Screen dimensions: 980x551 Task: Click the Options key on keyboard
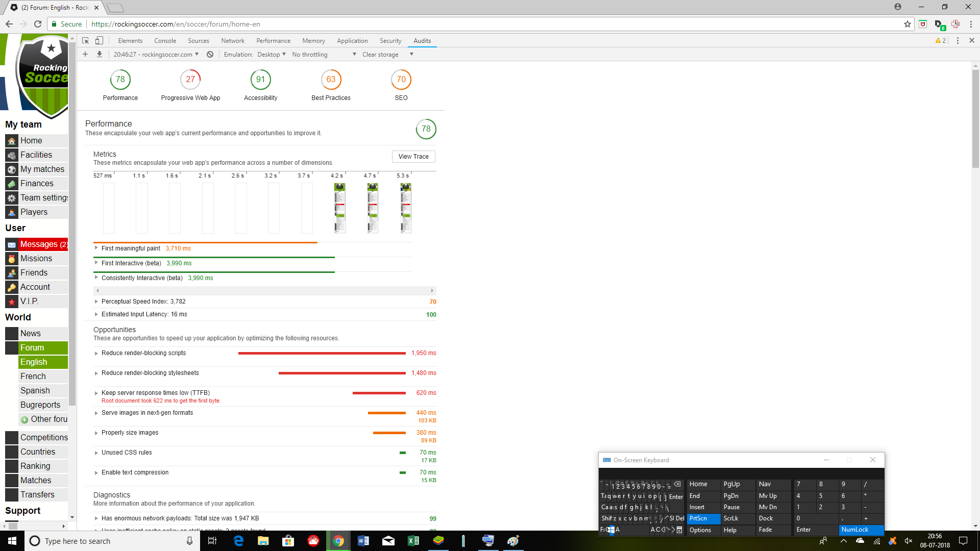tap(703, 530)
